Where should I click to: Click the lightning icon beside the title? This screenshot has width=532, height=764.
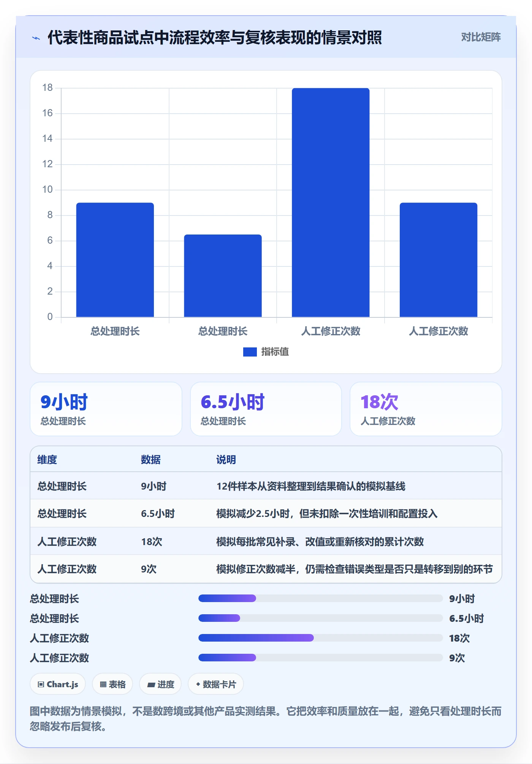click(x=36, y=38)
